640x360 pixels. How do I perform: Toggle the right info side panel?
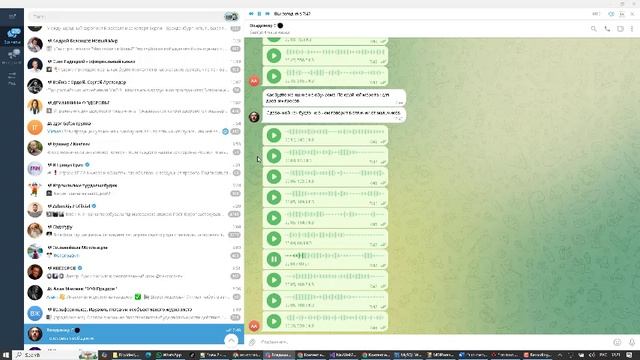[x=620, y=29]
